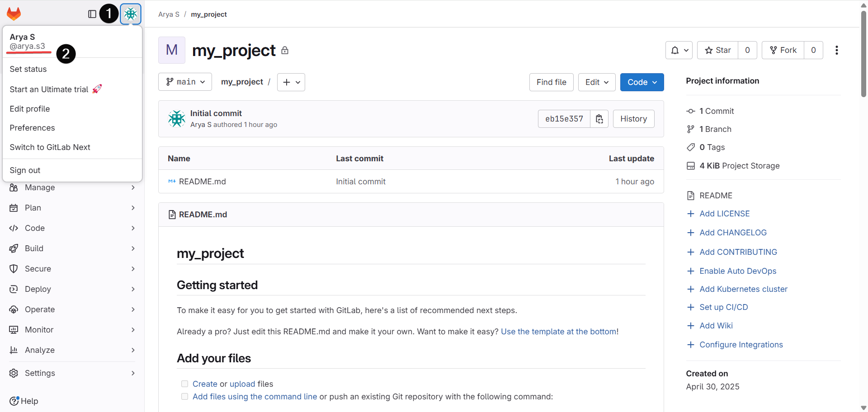View the commit History
This screenshot has width=868, height=412.
pyautogui.click(x=633, y=118)
